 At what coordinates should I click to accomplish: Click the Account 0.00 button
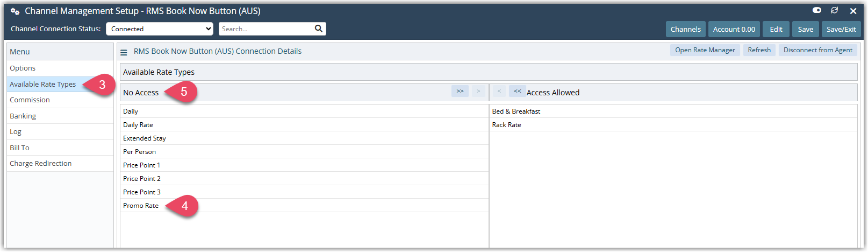pos(734,29)
